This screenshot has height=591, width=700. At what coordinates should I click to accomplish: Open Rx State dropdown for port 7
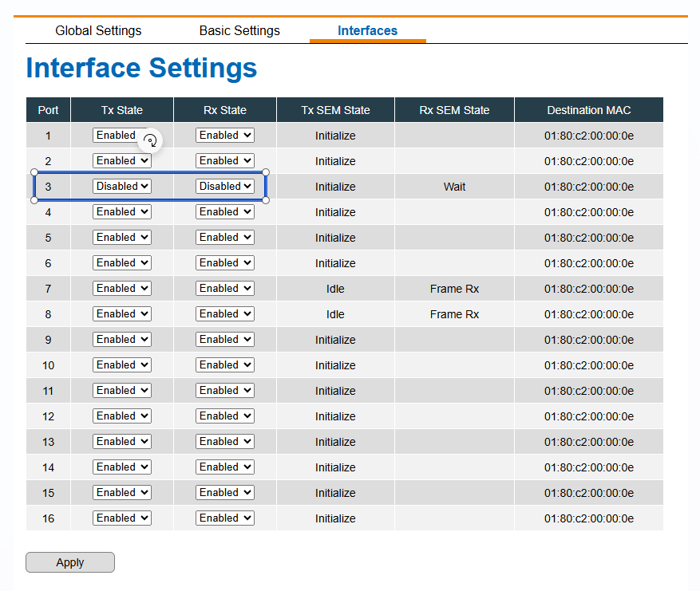[x=225, y=288]
